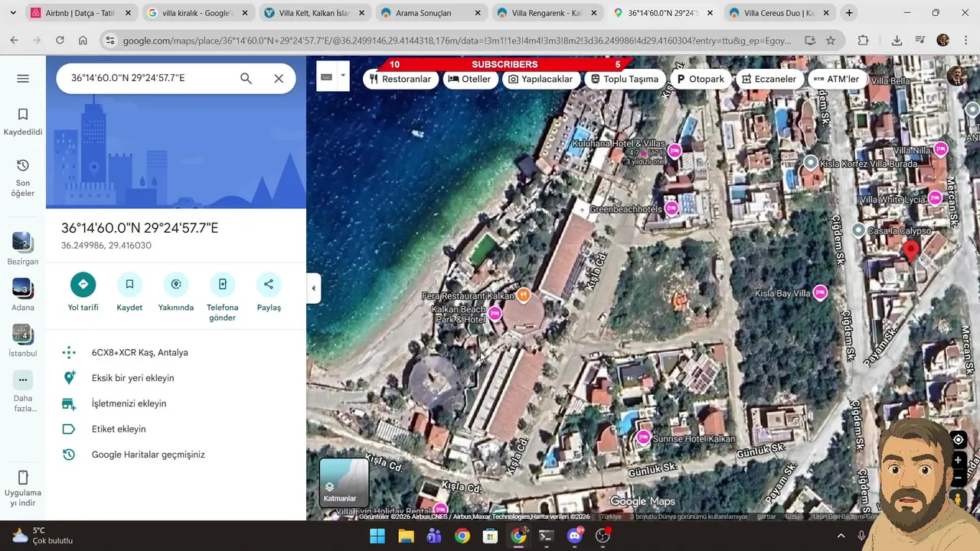Click Uygulamayı indir phone icon

[x=23, y=477]
